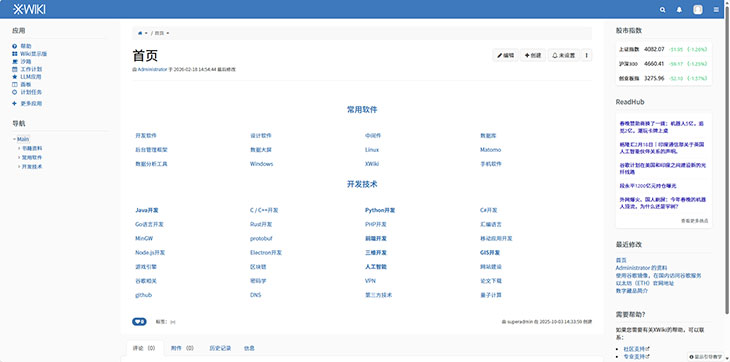Expand the 开发技术 tree node

click(x=19, y=166)
